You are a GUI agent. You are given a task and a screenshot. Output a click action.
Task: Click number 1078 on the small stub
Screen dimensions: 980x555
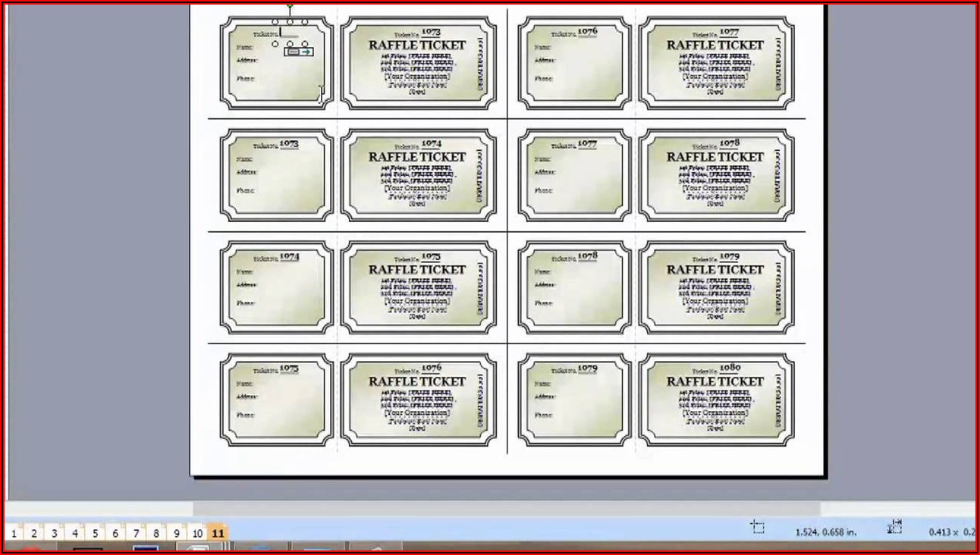coord(587,256)
